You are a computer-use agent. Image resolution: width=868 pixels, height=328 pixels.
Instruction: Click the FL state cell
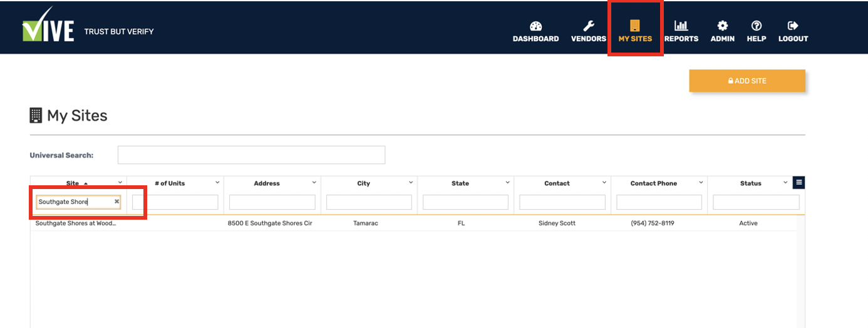[462, 223]
